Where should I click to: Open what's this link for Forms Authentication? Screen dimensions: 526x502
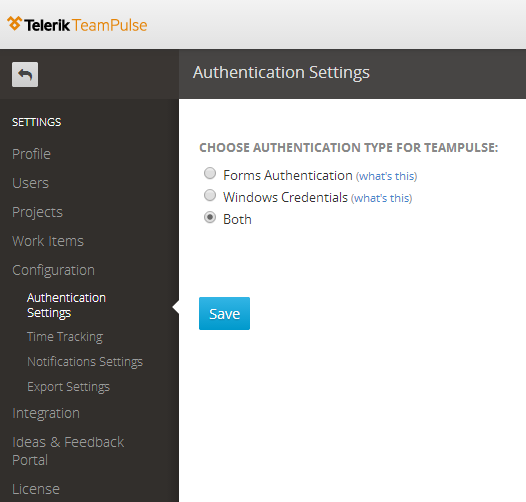[386, 176]
